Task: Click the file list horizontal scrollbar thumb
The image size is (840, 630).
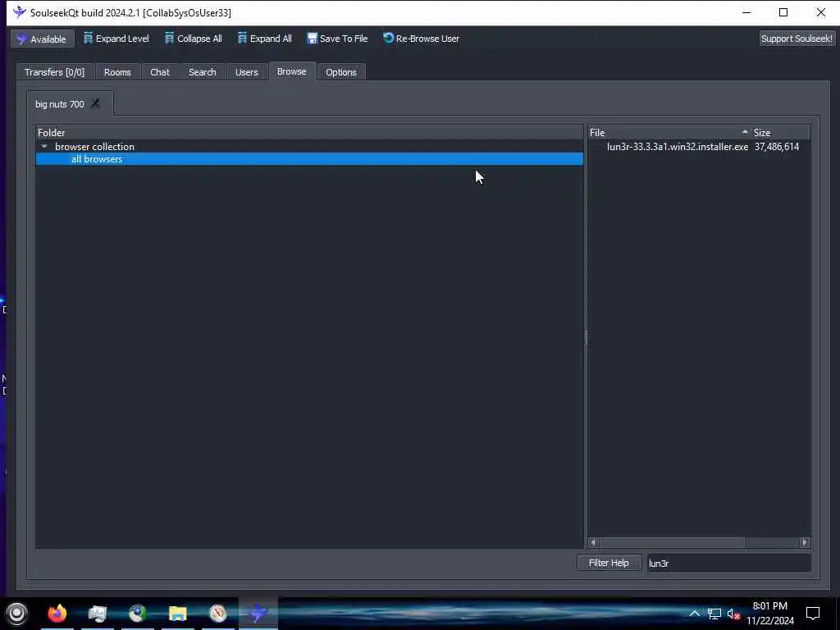Action: [671, 542]
